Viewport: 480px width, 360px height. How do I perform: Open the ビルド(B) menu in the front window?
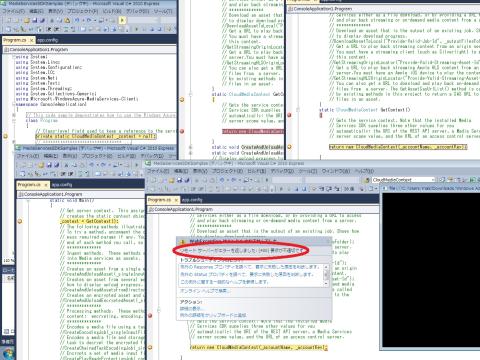pyautogui.click(x=256, y=171)
